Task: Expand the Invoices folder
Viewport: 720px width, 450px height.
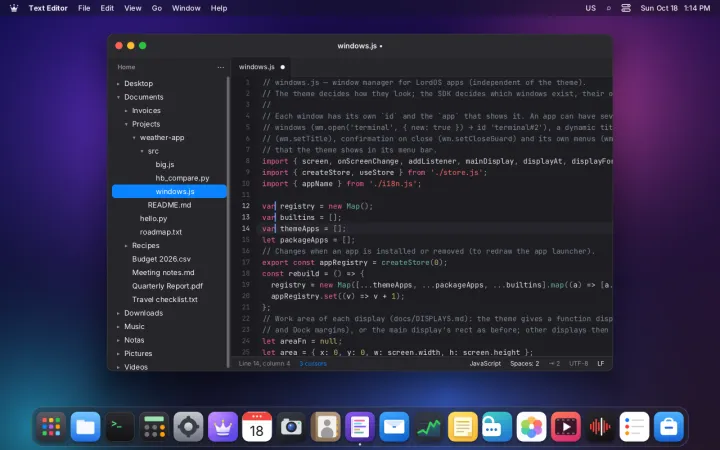Action: tap(126, 111)
